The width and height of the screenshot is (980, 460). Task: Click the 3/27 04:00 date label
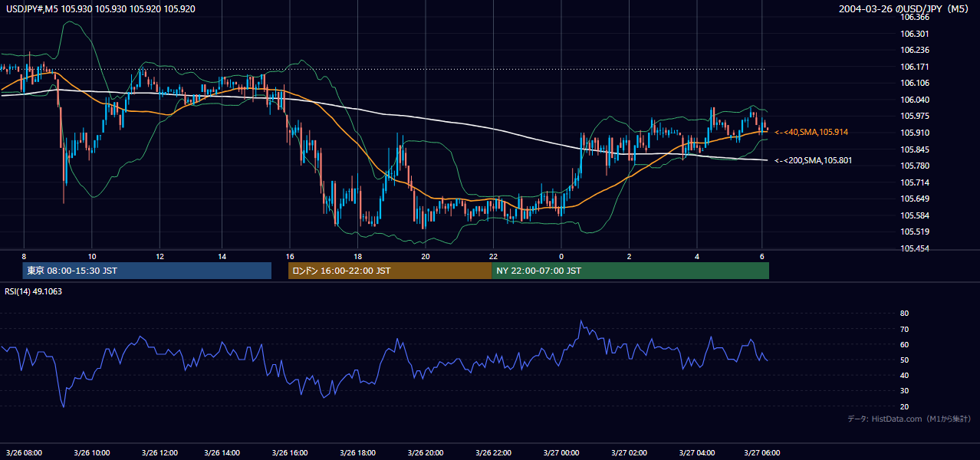coord(696,452)
